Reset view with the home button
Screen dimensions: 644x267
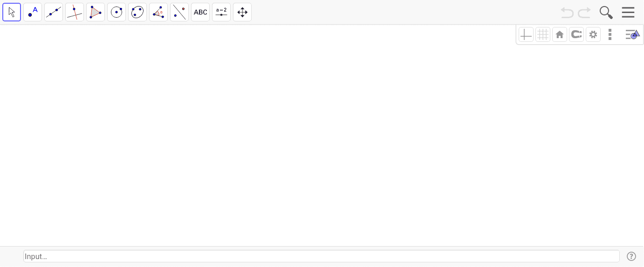[560, 34]
